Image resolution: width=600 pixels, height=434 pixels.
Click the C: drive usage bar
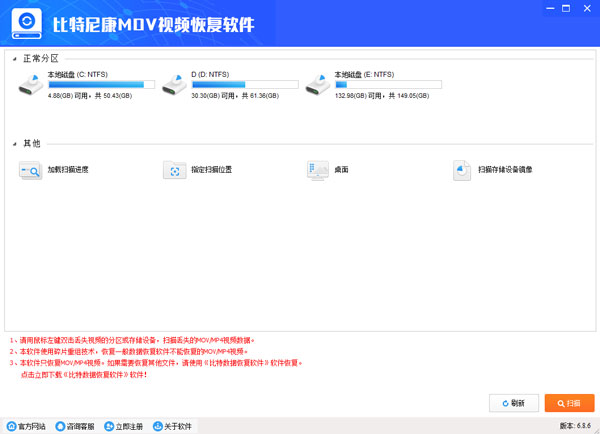(101, 85)
